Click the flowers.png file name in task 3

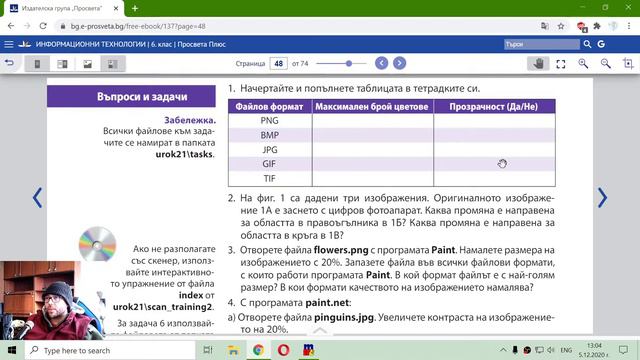point(341,250)
